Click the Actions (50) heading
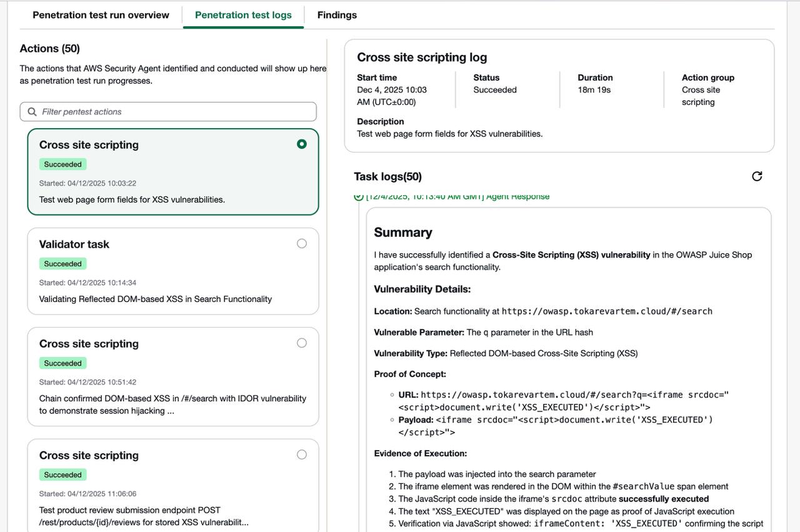This screenshot has height=532, width=800. pos(50,49)
